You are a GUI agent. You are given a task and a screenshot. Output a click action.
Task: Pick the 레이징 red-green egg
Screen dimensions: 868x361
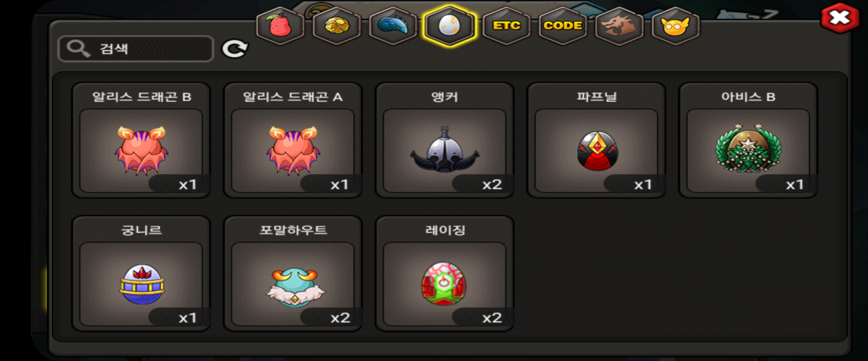pos(445,273)
